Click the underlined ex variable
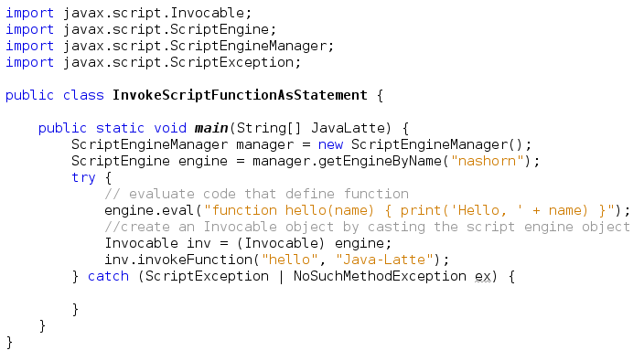 coord(483,277)
